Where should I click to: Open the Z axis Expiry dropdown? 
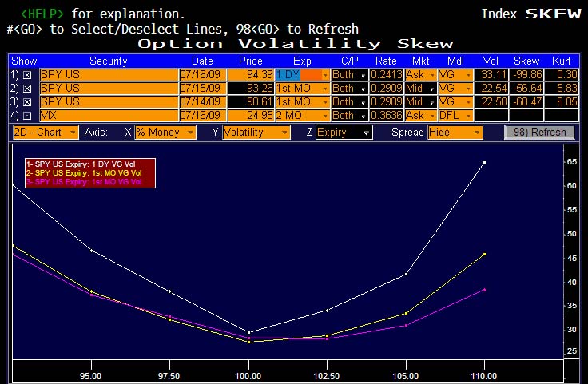tap(344, 133)
